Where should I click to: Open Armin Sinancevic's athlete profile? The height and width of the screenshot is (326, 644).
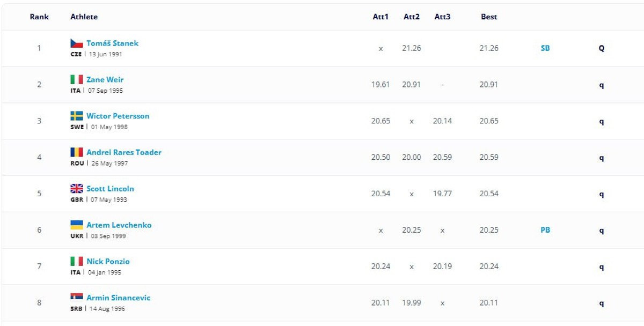click(118, 298)
